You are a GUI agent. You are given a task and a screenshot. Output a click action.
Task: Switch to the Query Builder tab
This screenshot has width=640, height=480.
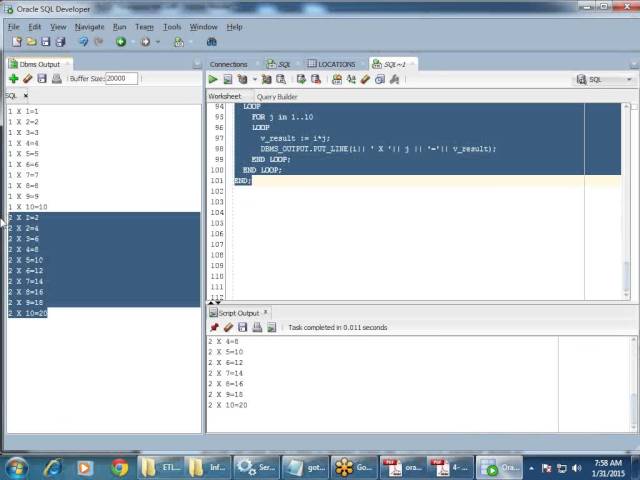[277, 97]
